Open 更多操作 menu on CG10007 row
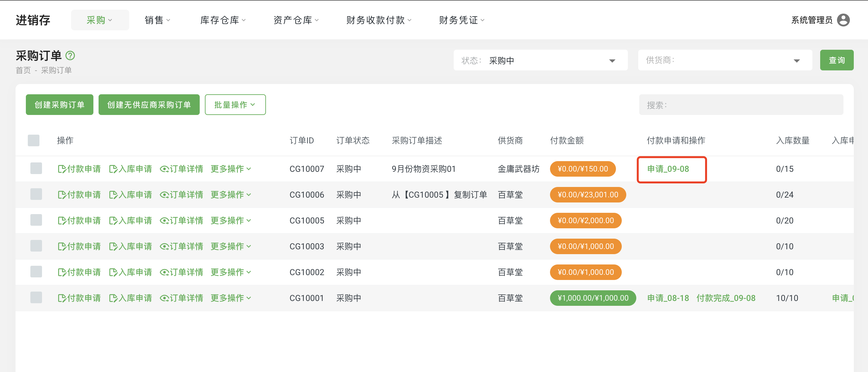This screenshot has width=868, height=372. tap(230, 169)
